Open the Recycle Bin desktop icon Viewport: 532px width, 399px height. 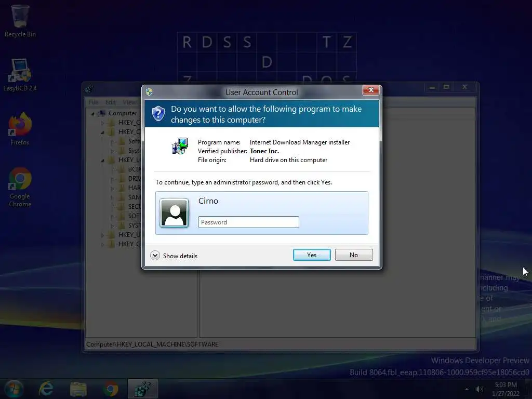pos(20,20)
